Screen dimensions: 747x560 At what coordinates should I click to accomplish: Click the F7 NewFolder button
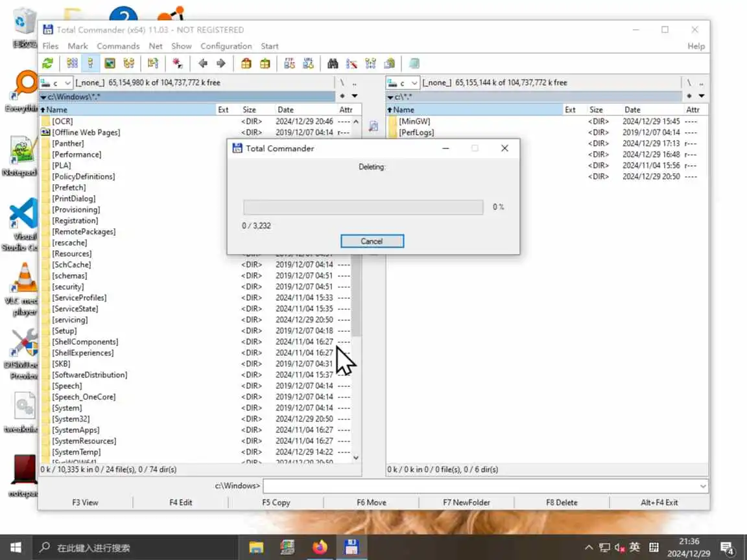[466, 502]
